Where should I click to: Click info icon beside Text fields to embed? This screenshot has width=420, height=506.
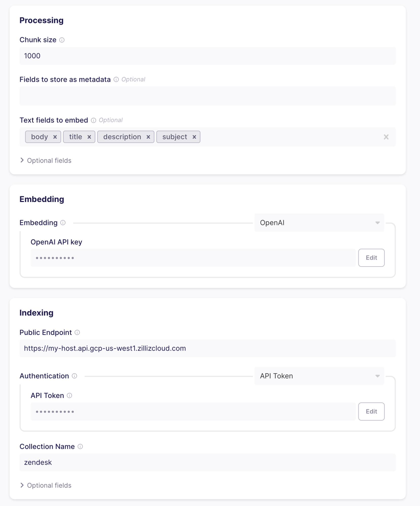(x=93, y=120)
